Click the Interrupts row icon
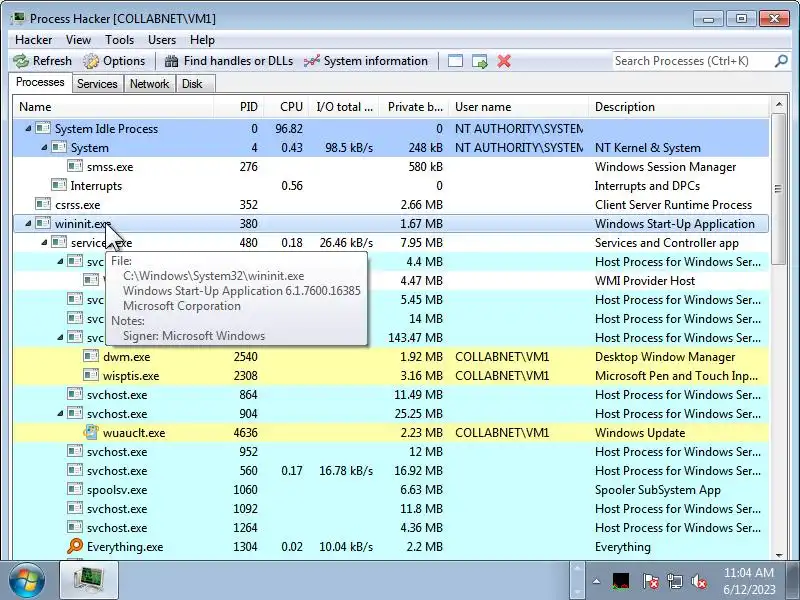800x600 pixels. tap(59, 185)
